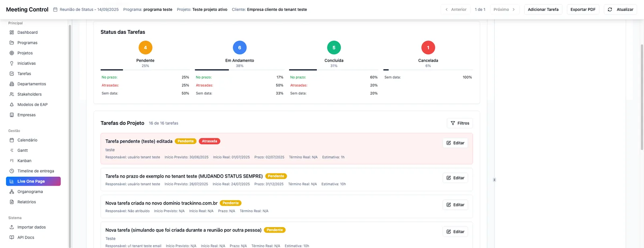Screen dimensions: 644x248
Task: Click the Live One Page chart icon
Action: 12,182
